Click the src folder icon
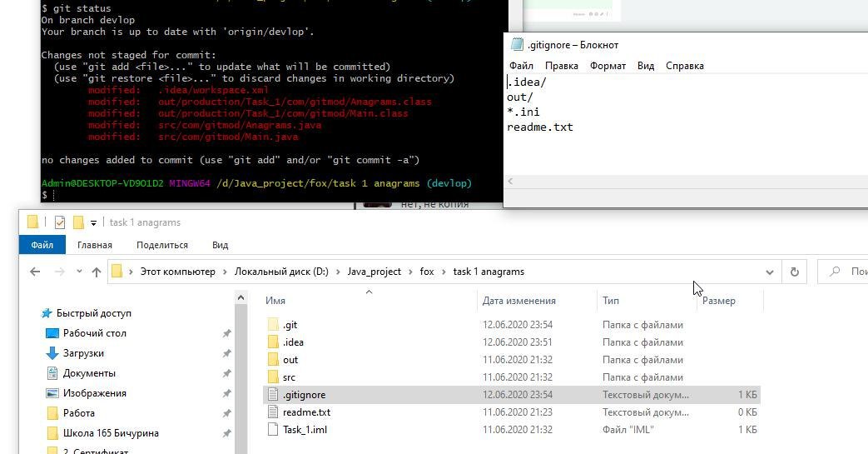 (273, 377)
